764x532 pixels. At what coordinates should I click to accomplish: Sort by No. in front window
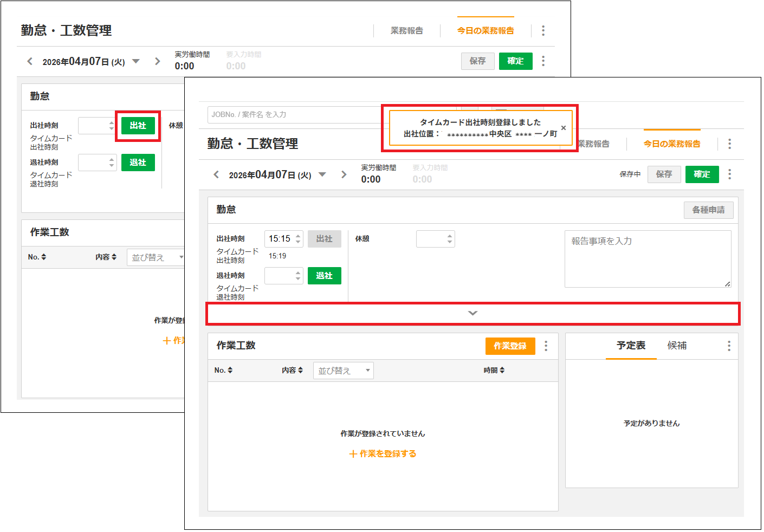click(x=223, y=370)
